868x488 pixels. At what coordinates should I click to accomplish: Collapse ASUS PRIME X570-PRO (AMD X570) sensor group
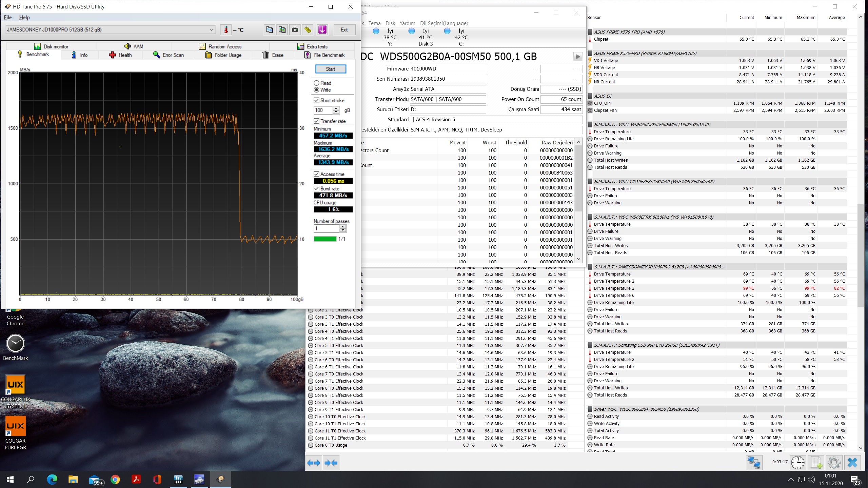click(590, 32)
